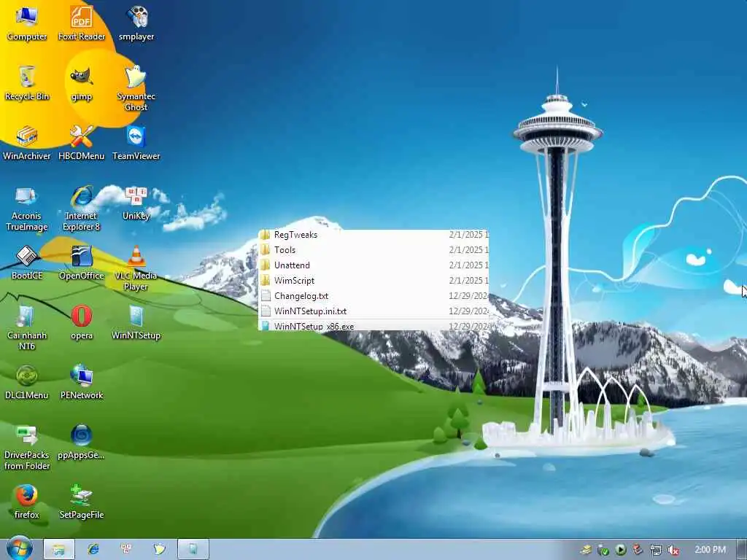Select the RegTweaks folder
The height and width of the screenshot is (560, 747).
(x=373, y=234)
